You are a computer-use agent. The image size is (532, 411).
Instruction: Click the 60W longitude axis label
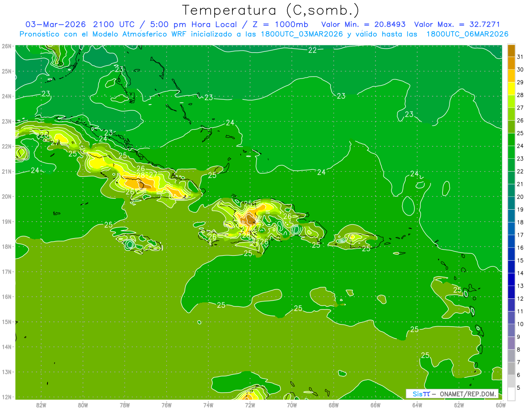(501, 405)
